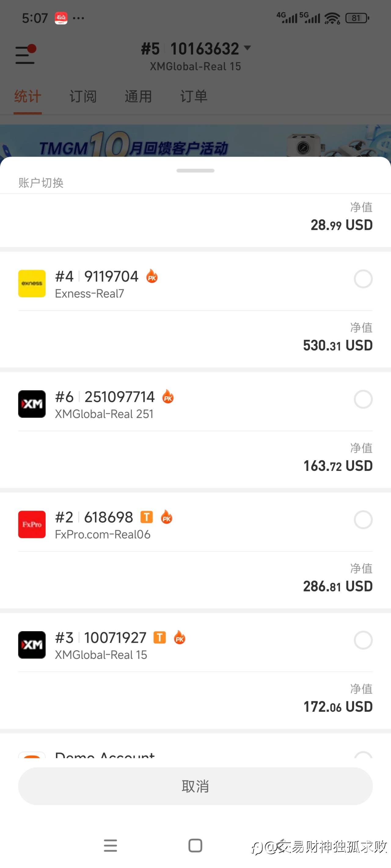The width and height of the screenshot is (391, 868).
Task: Tap the XM logo for account #6
Action: coord(32,404)
